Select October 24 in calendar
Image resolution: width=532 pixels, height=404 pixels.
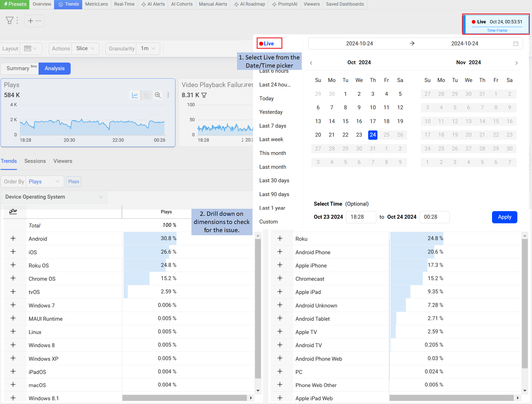[x=373, y=135]
